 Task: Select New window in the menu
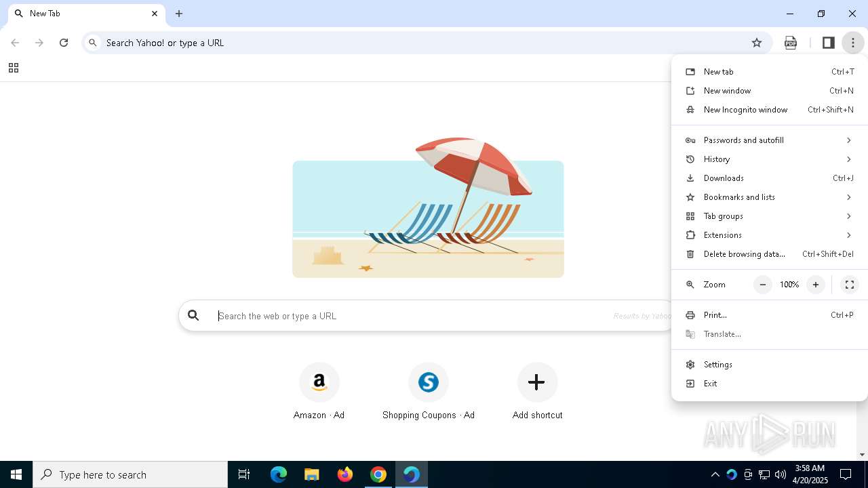770,91
